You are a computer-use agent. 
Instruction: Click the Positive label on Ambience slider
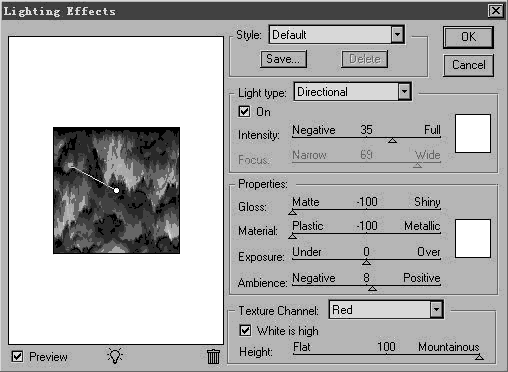pos(422,278)
